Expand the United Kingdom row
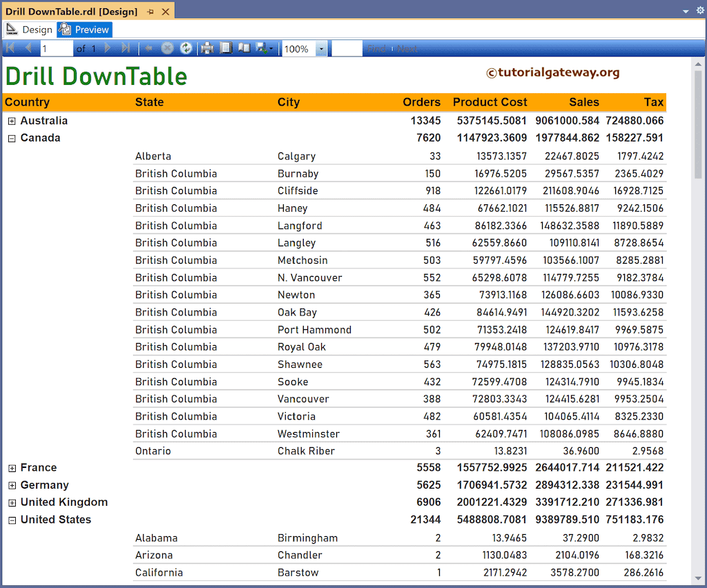The height and width of the screenshot is (588, 707). (x=11, y=502)
